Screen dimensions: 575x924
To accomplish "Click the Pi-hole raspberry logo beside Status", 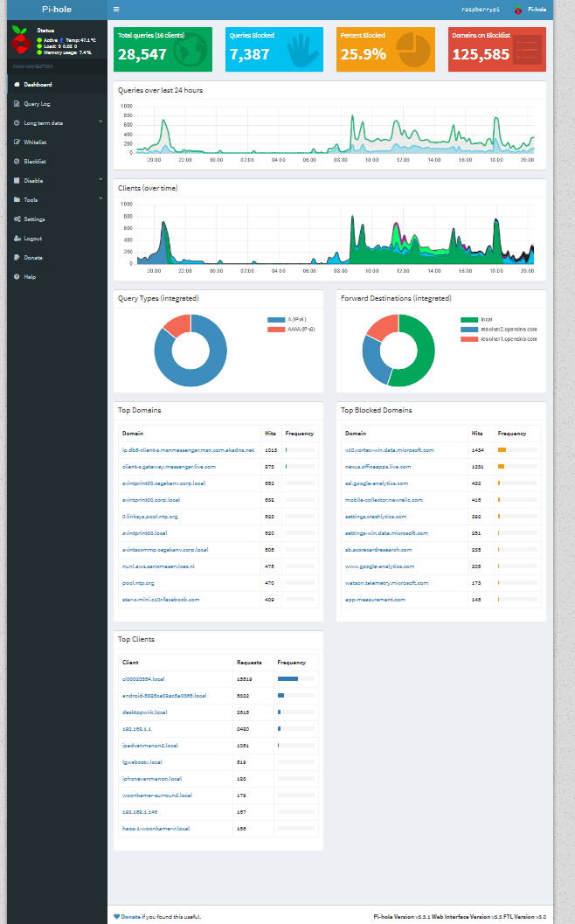I will tap(21, 40).
